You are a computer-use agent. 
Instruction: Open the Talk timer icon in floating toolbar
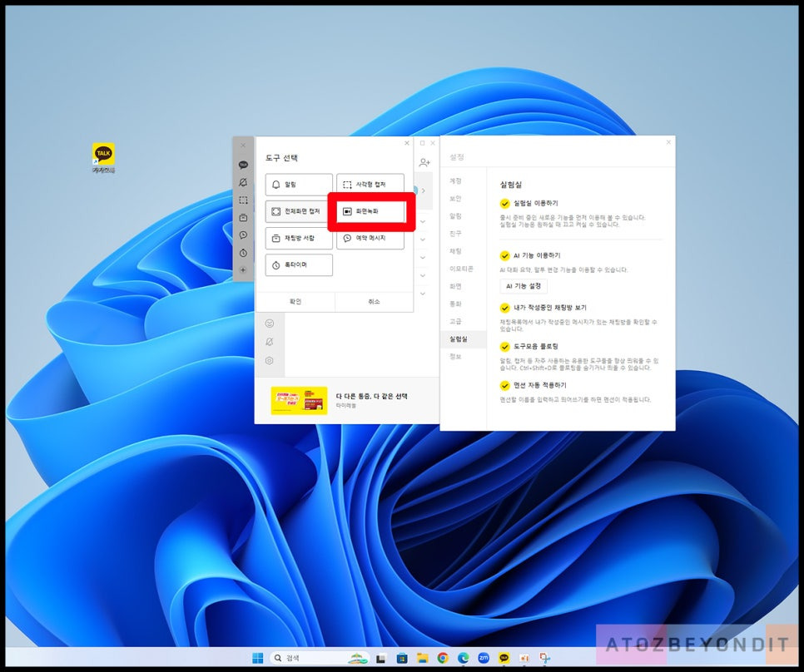(x=243, y=253)
